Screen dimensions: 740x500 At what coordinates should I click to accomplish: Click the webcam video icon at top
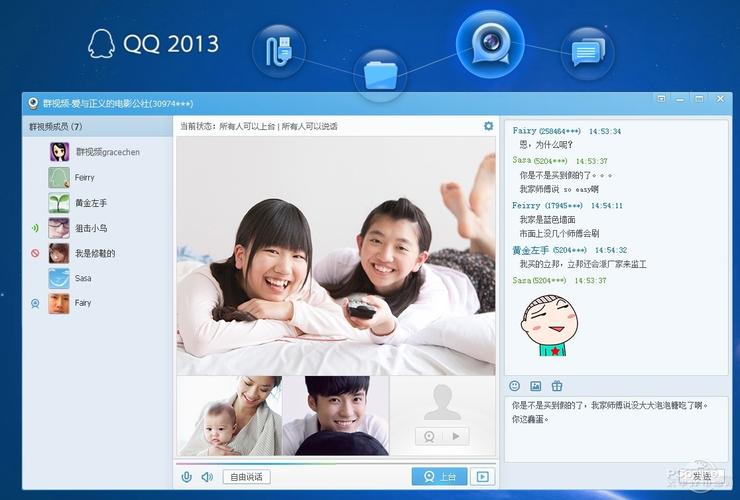(490, 41)
